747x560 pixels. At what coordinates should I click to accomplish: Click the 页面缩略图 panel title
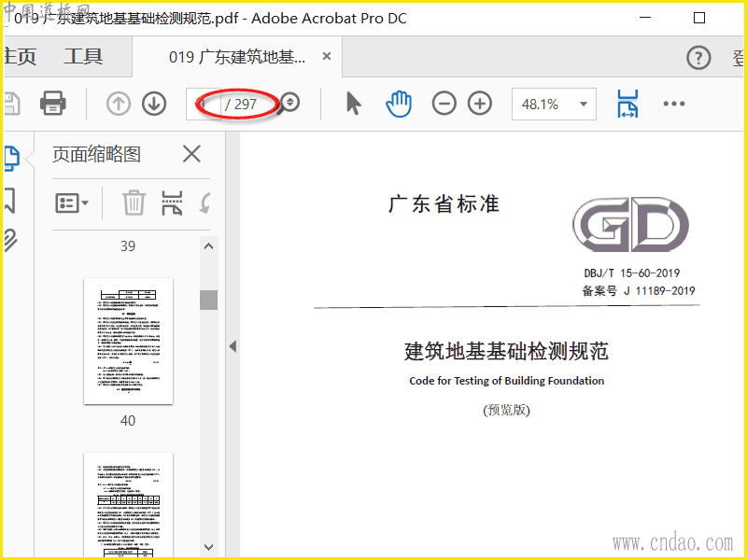click(x=97, y=154)
